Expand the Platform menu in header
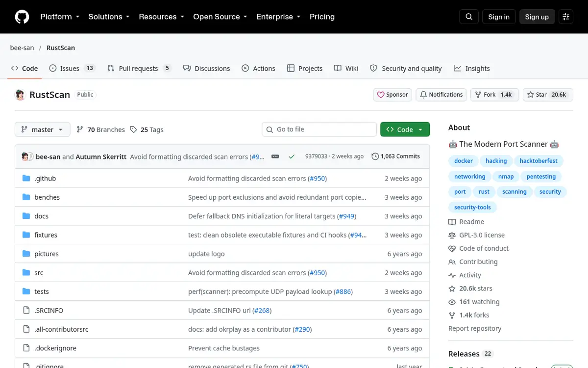The image size is (588, 368). (60, 17)
